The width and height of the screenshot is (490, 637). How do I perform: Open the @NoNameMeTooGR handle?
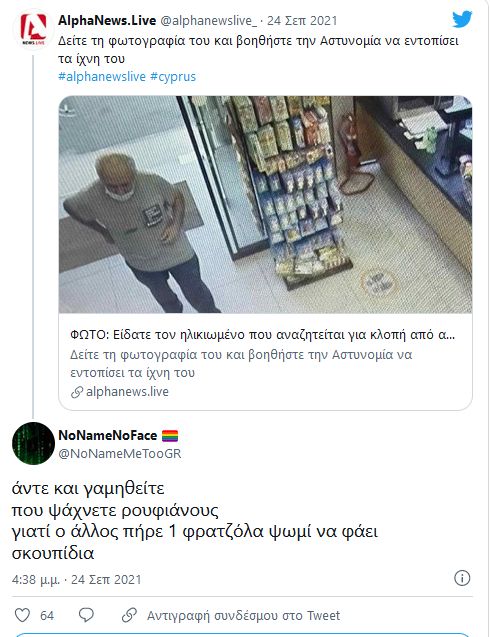click(x=120, y=453)
